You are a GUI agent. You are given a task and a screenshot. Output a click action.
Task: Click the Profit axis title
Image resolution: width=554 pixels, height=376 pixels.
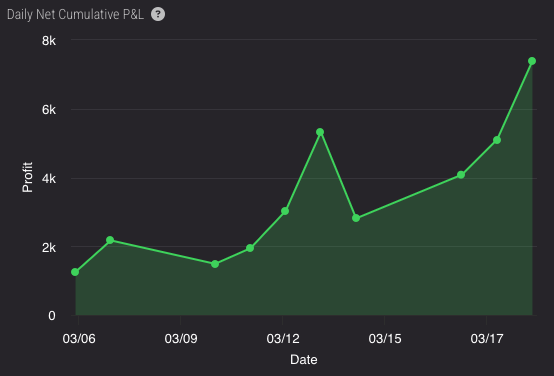(x=27, y=177)
